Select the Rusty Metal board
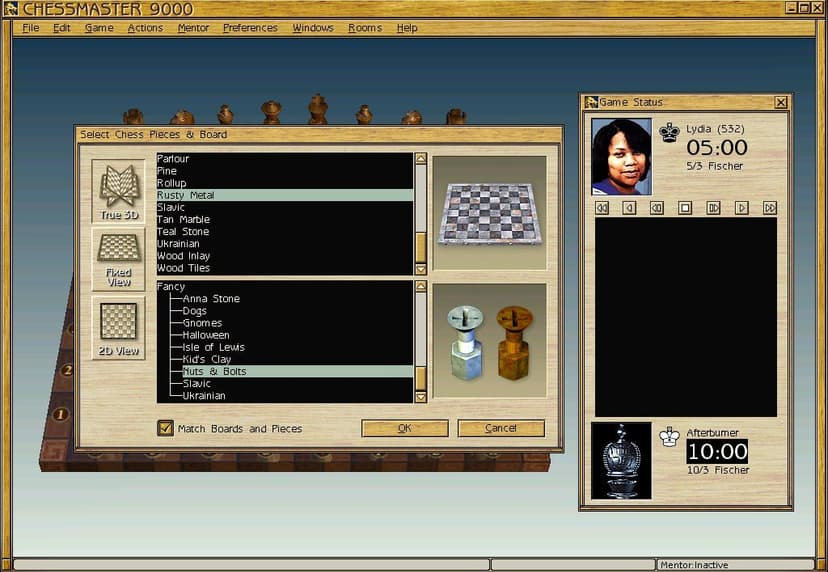The width and height of the screenshot is (828, 572). pyautogui.click(x=285, y=195)
